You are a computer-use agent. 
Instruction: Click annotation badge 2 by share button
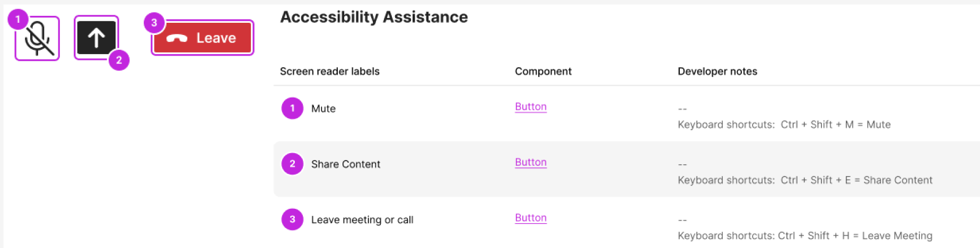(x=119, y=60)
